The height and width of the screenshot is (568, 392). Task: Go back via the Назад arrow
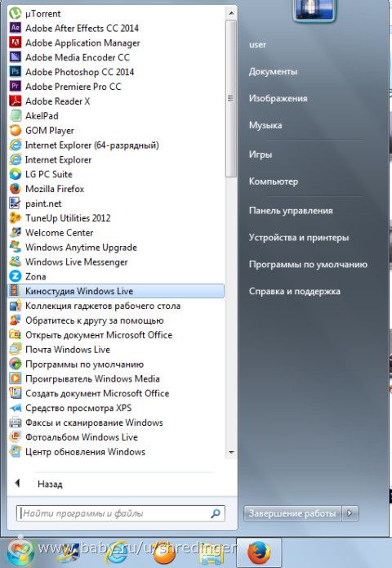click(17, 483)
